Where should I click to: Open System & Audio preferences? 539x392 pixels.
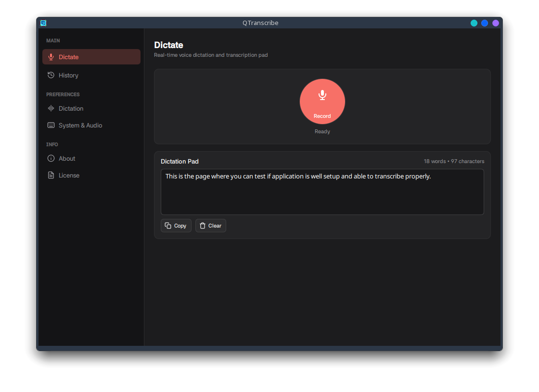click(x=91, y=126)
